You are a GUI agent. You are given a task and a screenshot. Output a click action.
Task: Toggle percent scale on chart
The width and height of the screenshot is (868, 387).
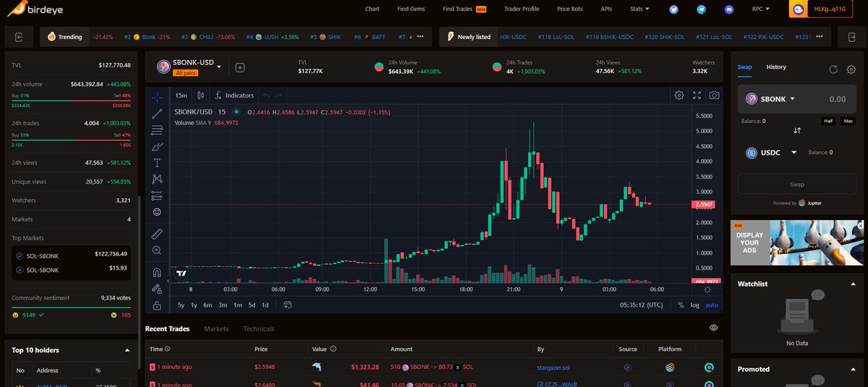point(681,305)
